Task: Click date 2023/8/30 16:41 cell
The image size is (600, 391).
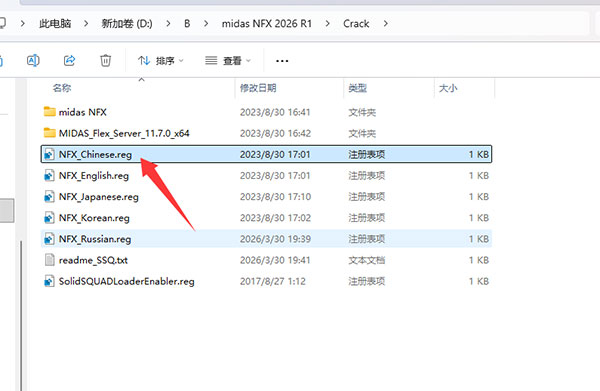Action: tap(275, 112)
